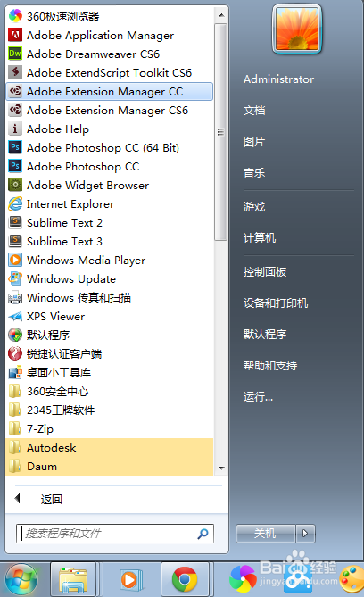Click scrollbar up arrow in programs list

pyautogui.click(x=221, y=15)
